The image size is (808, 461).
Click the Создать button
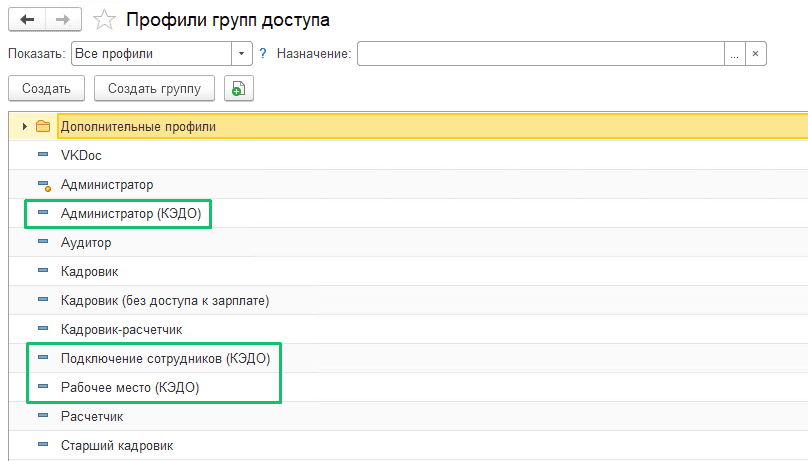pyautogui.click(x=46, y=89)
